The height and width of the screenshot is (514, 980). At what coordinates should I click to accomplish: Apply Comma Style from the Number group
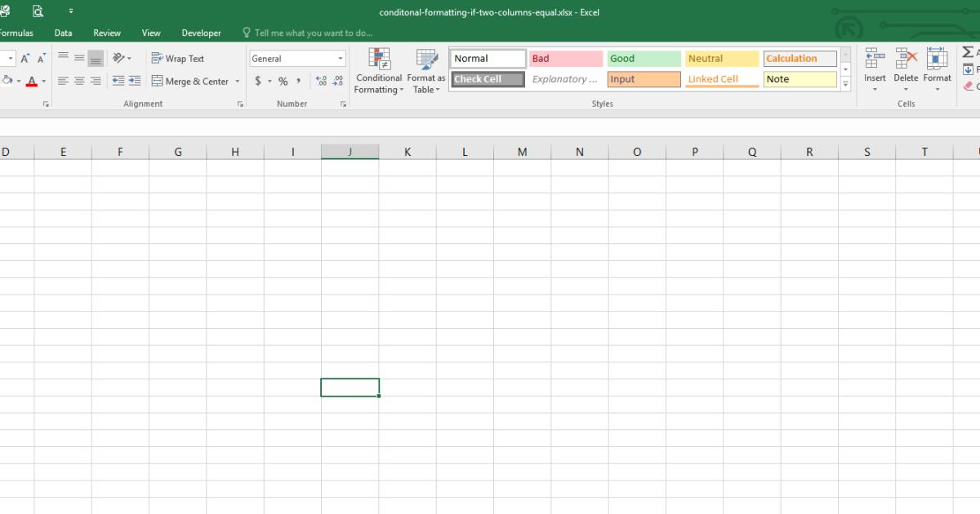point(299,81)
